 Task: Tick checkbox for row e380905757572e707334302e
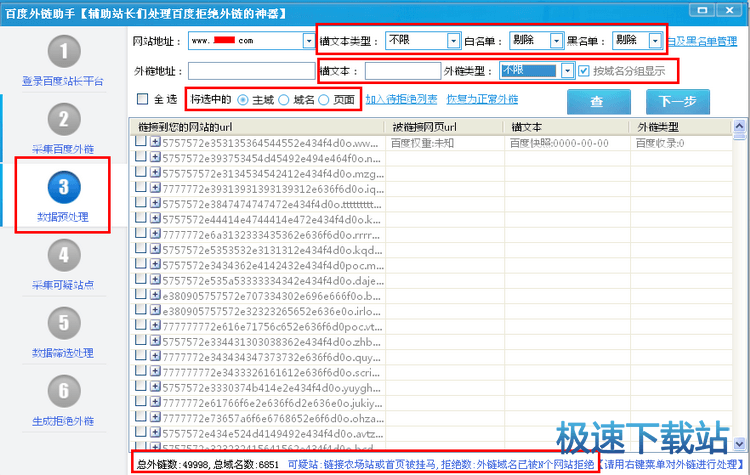coord(141,294)
